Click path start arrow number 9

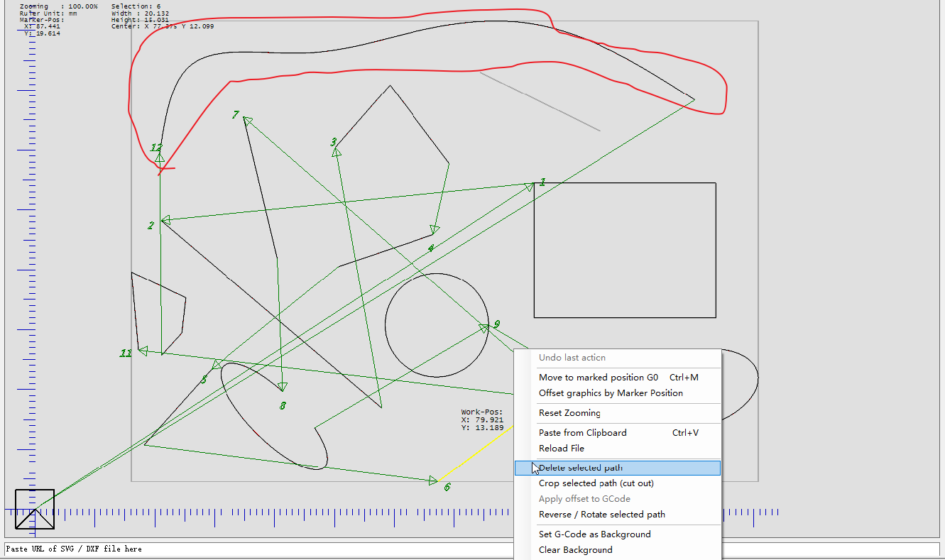pyautogui.click(x=484, y=328)
